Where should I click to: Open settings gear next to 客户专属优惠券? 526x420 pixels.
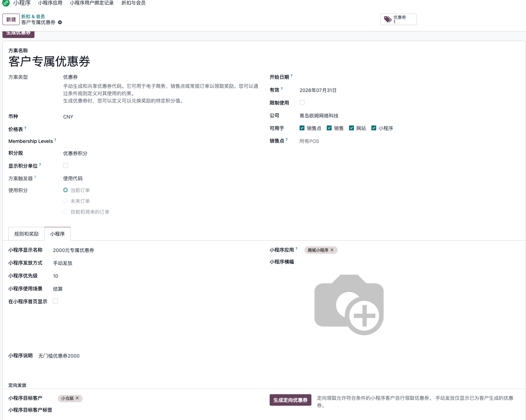(x=60, y=22)
